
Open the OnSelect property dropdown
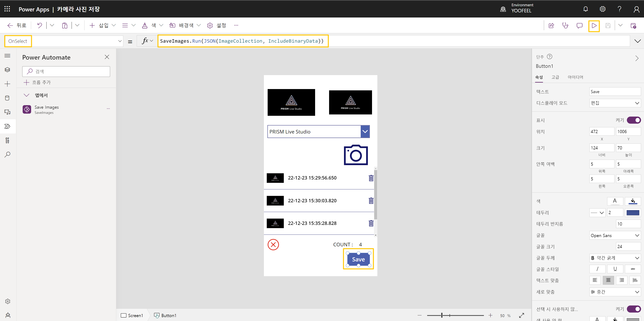120,41
